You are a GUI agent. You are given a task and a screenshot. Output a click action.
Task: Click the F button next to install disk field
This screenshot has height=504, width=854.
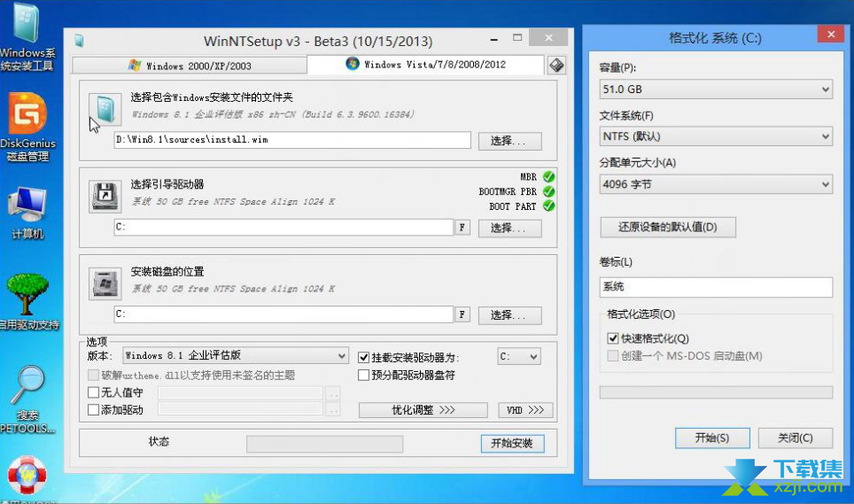coord(462,314)
